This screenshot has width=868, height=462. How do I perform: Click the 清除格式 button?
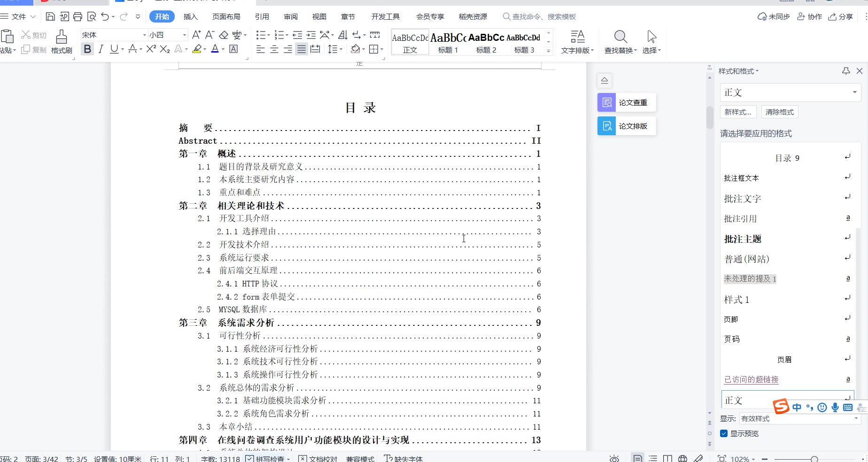point(780,112)
